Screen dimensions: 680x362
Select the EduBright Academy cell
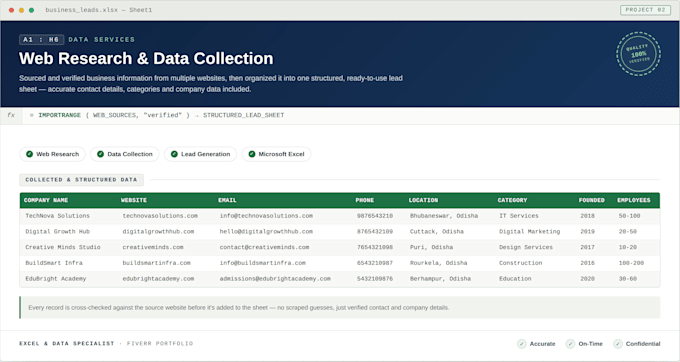(x=56, y=279)
